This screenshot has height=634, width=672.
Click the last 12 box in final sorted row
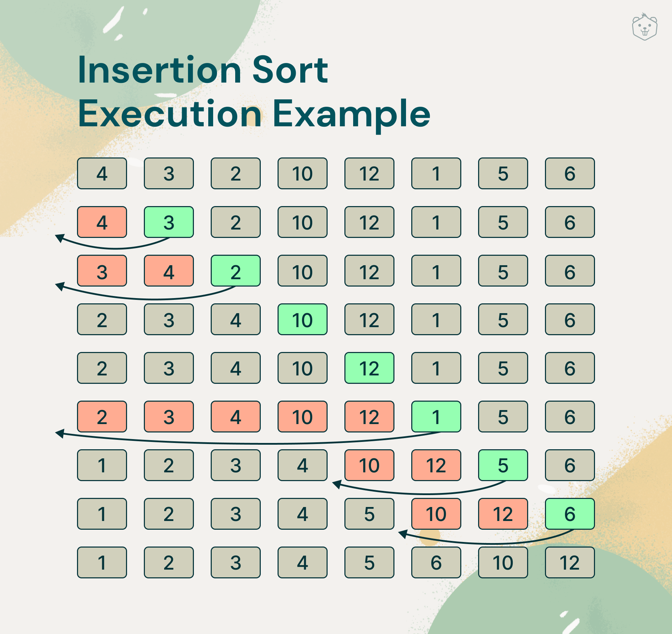pyautogui.click(x=570, y=563)
